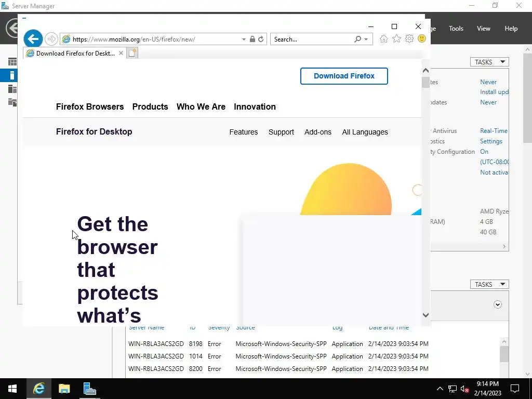Open address bar autocomplete dropdown

click(244, 39)
